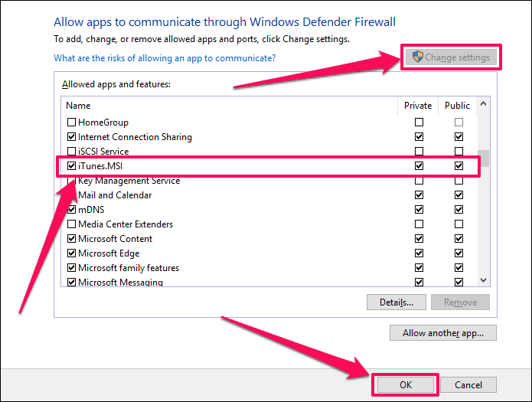Toggle Microsoft Edge Private checkbox

tap(419, 253)
